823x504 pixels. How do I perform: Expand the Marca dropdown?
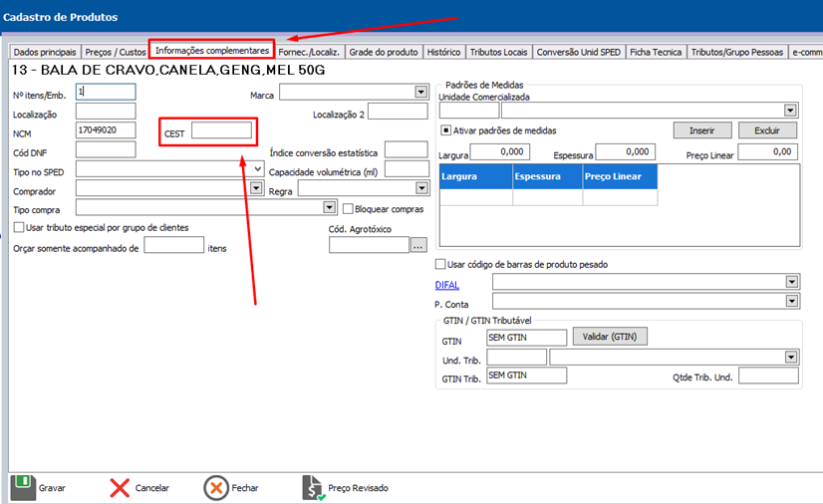pyautogui.click(x=420, y=93)
